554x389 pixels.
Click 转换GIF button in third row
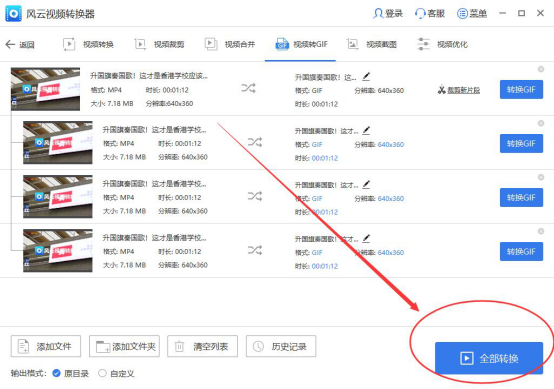521,198
